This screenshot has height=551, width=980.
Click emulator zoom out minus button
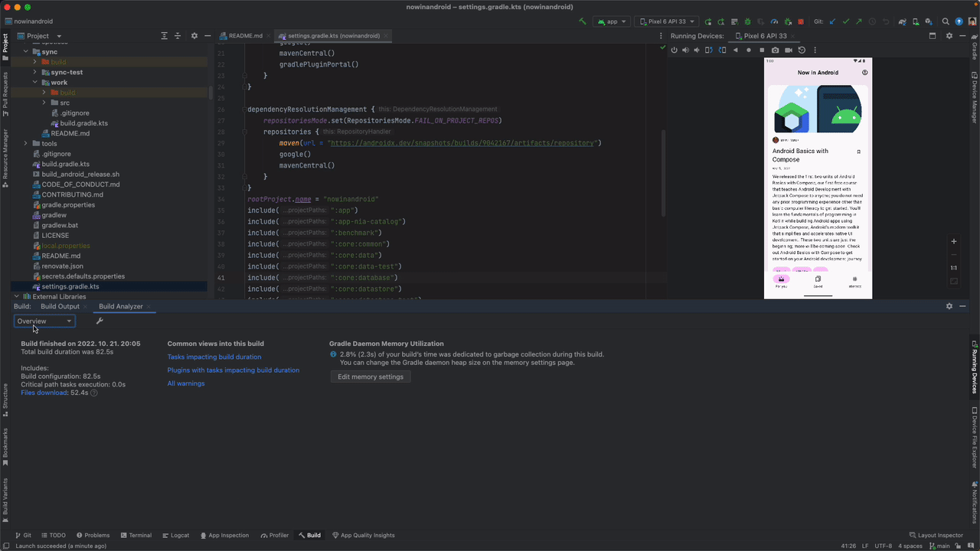[x=954, y=255]
